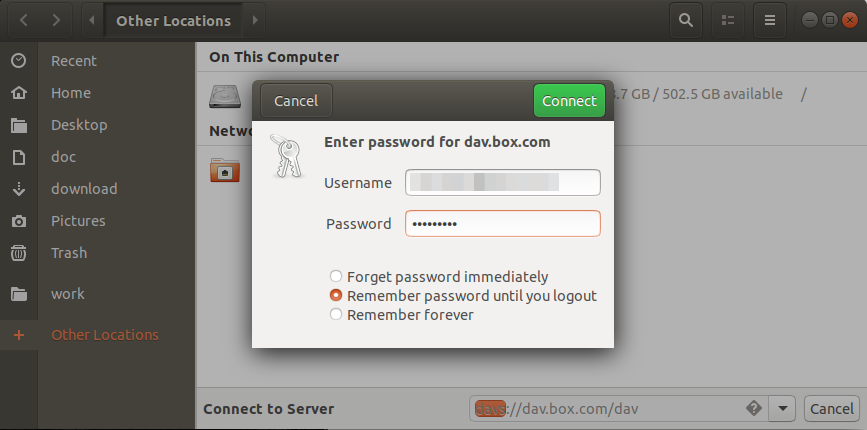The width and height of the screenshot is (867, 430).
Task: Open the hamburger menu icon
Action: pos(769,20)
